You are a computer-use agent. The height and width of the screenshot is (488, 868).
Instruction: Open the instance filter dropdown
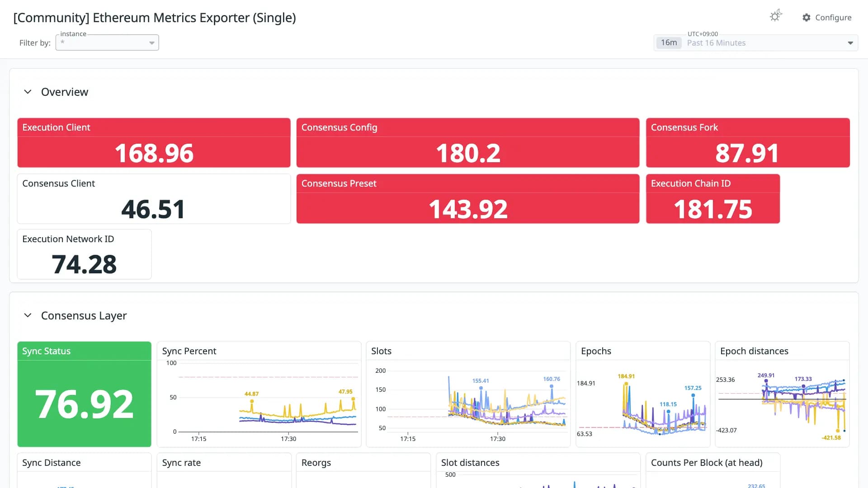[x=107, y=42]
